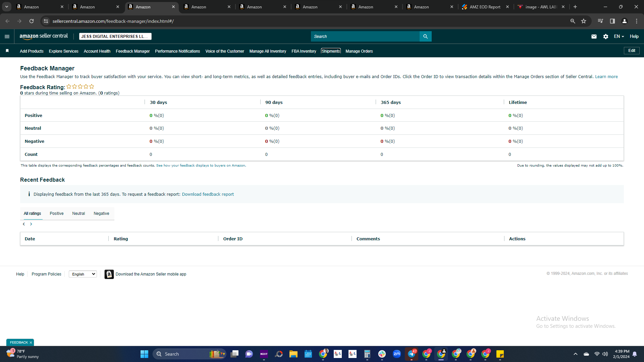Open the Windows Start menu

(x=144, y=354)
